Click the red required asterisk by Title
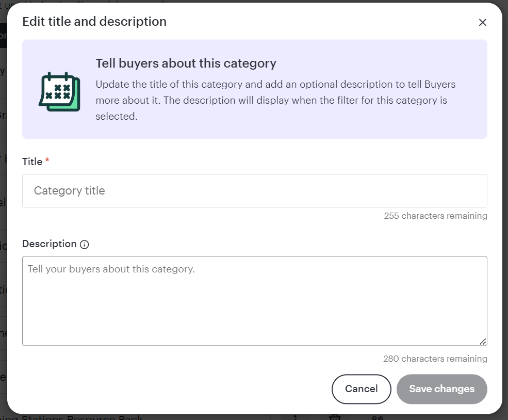 pyautogui.click(x=47, y=161)
